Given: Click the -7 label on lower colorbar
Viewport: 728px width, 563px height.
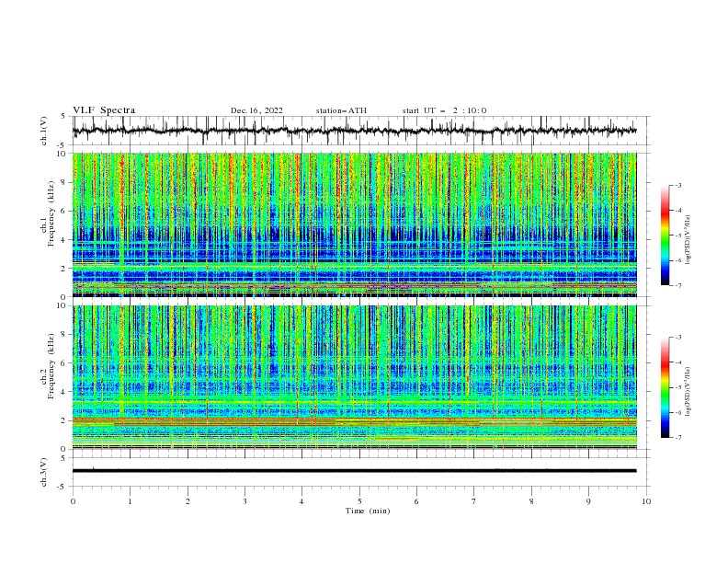Looking at the screenshot, I should (x=678, y=438).
